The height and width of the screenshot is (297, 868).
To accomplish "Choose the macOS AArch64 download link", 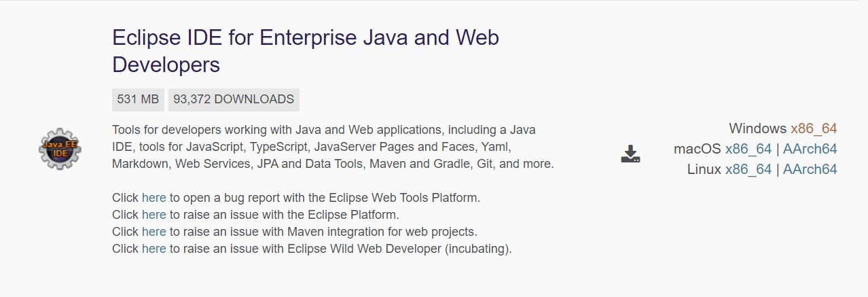I will [810, 149].
